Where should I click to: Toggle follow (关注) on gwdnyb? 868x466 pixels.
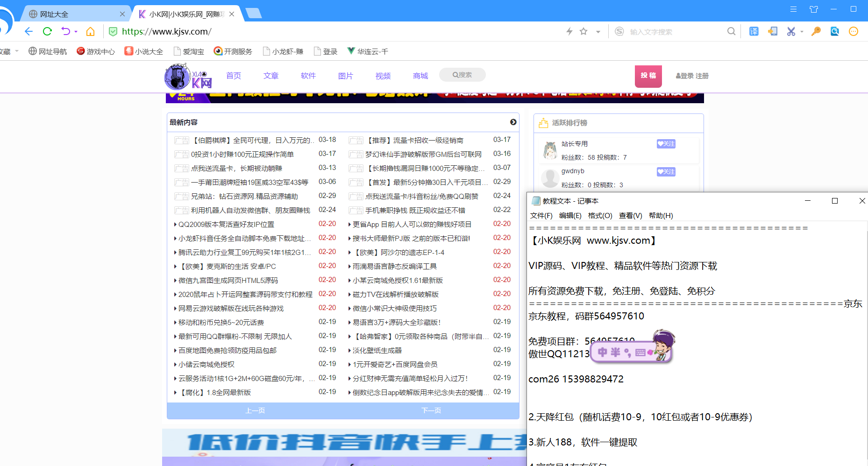point(666,172)
